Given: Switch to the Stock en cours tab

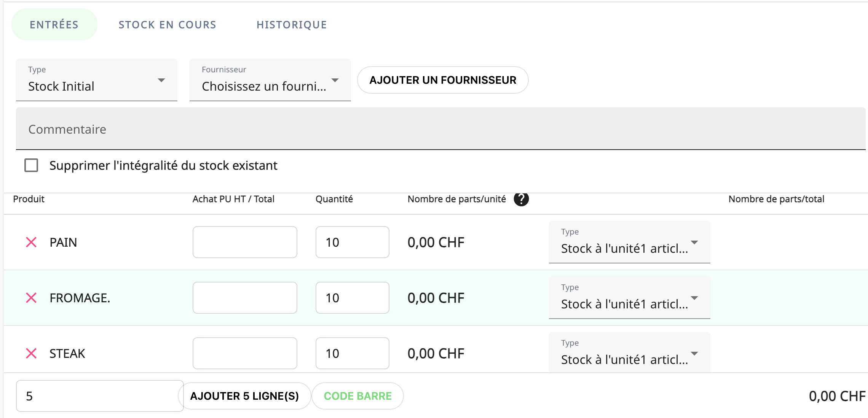Looking at the screenshot, I should click(x=168, y=25).
